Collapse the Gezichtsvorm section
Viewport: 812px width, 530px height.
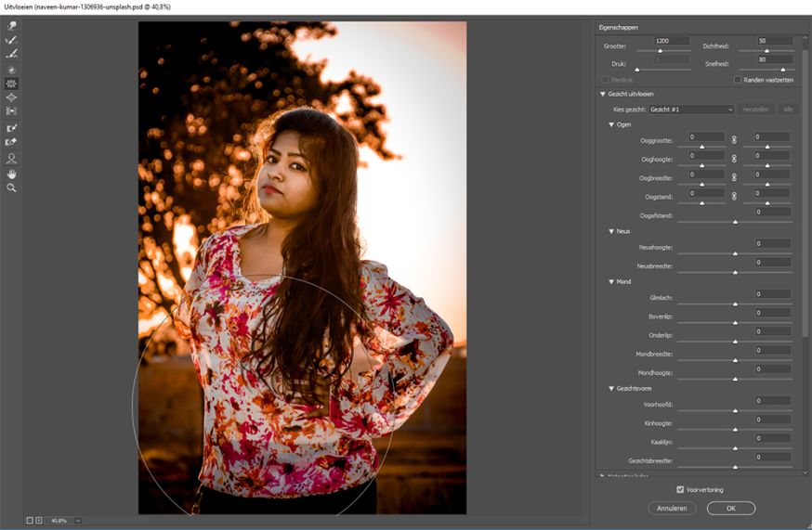pos(611,388)
